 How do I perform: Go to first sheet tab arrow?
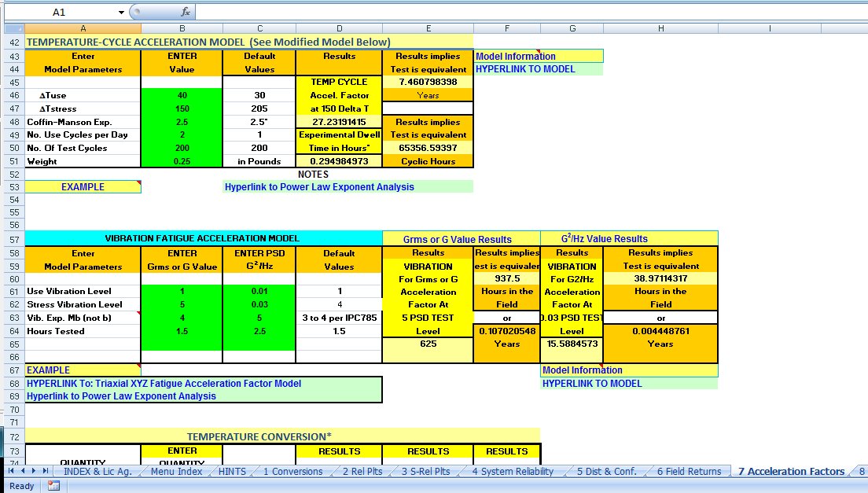pyautogui.click(x=11, y=471)
